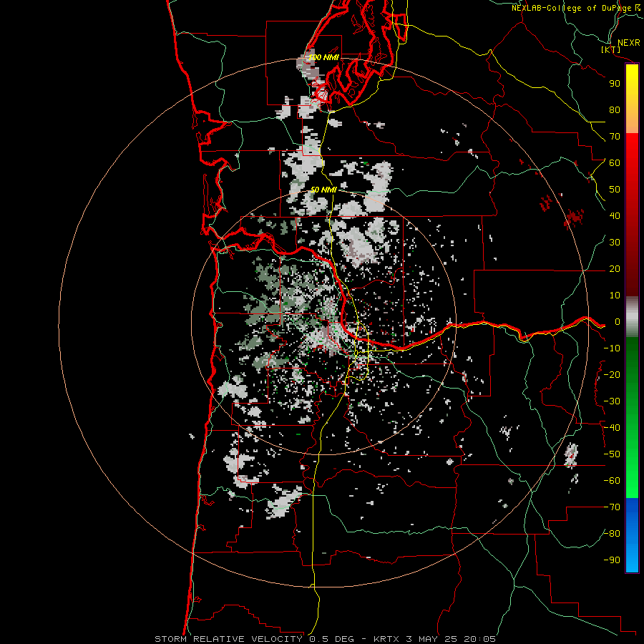Click the positive 30 scale value
Screen dimensions: 644x644
point(615,243)
